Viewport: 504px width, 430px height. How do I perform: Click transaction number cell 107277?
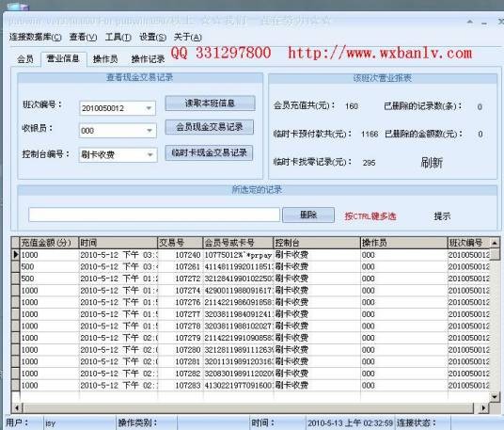(x=181, y=314)
